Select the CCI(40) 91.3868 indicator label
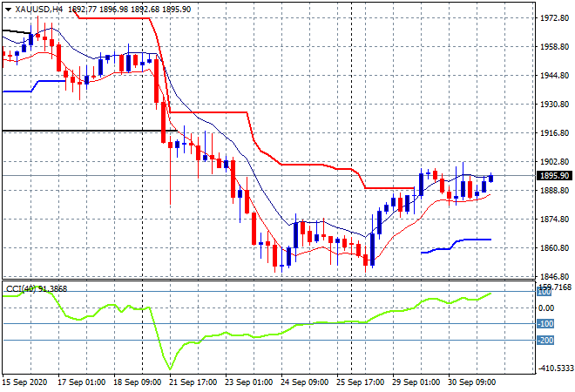The image size is (575, 392). point(37,289)
